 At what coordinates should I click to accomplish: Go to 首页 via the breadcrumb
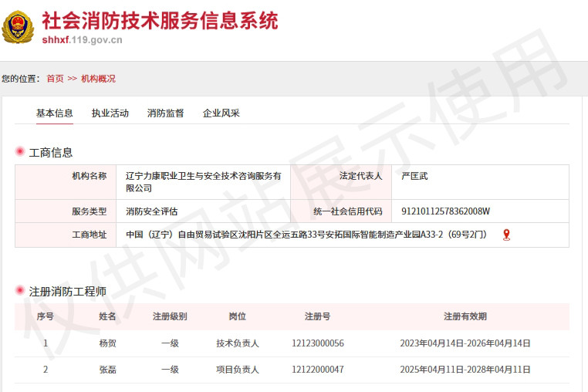[55, 79]
